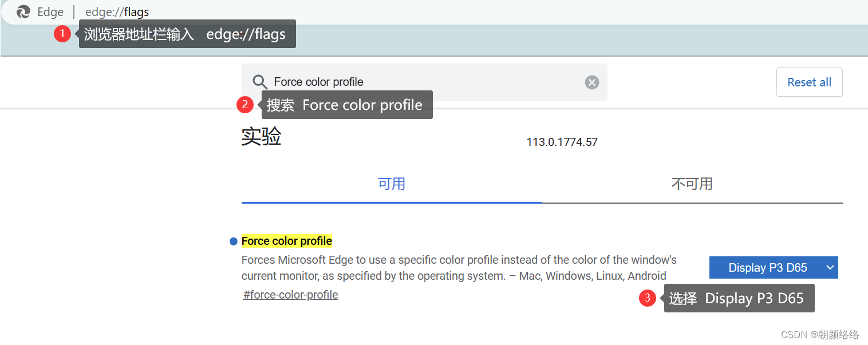Viewport: 868px width, 345px height.
Task: Click the Force color profile description text
Action: (x=459, y=268)
